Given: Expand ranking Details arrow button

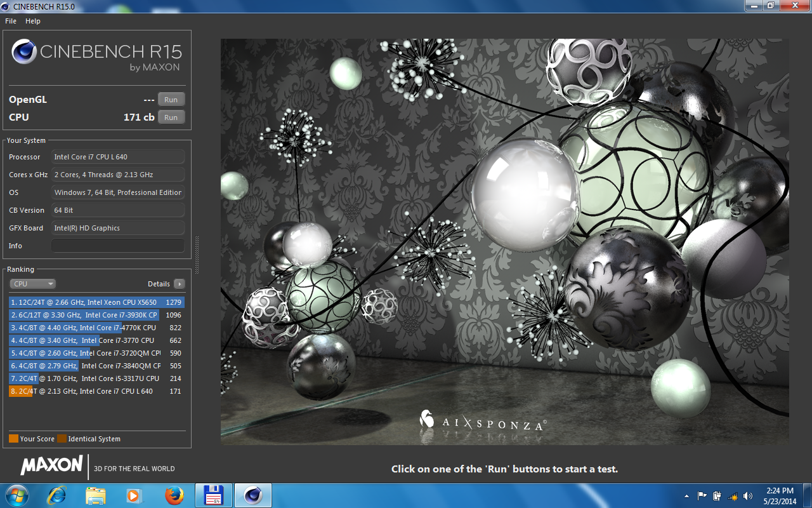Looking at the screenshot, I should point(180,284).
